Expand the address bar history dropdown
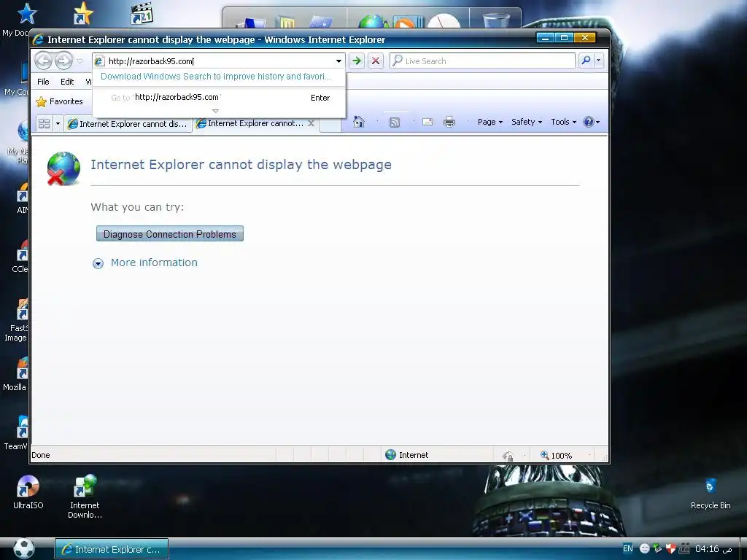 (x=338, y=61)
